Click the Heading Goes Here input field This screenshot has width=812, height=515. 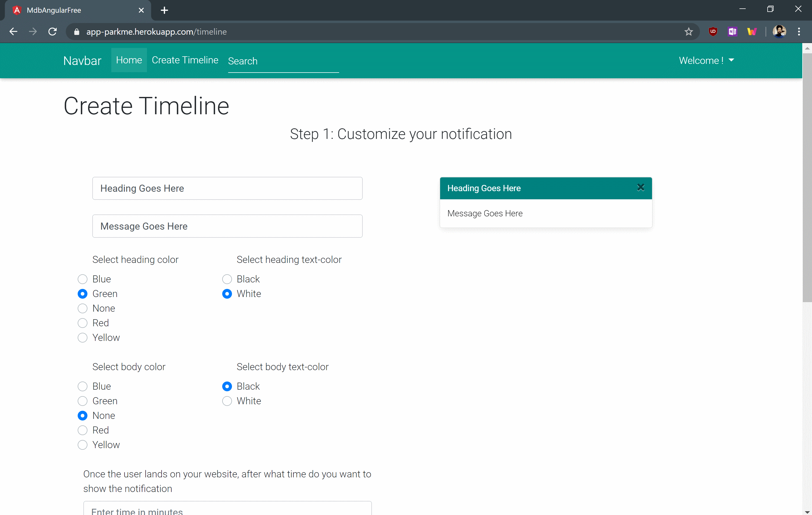227,188
